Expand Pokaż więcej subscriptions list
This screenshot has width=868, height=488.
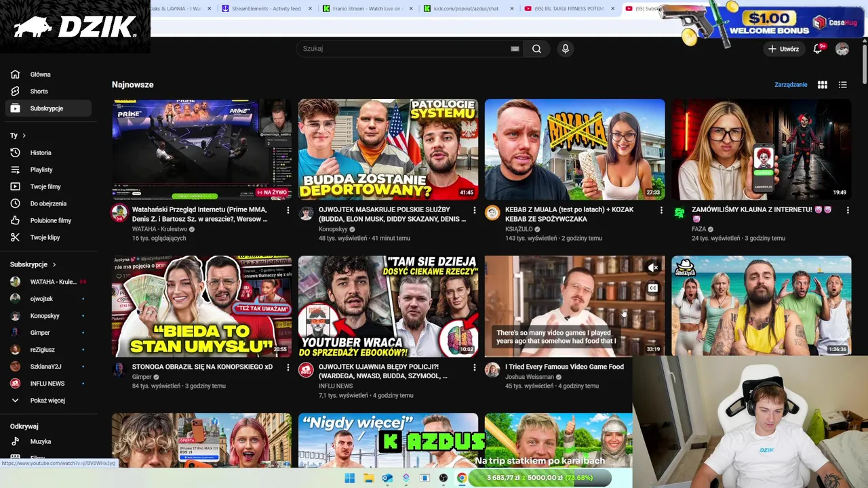47,401
